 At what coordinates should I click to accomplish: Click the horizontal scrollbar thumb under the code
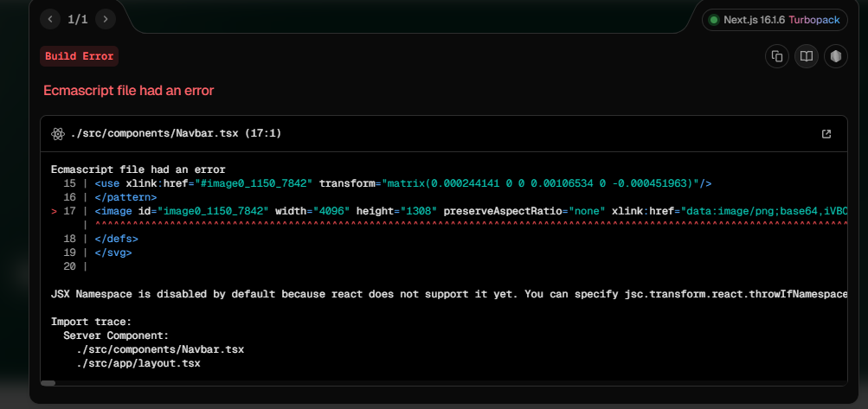[48, 382]
